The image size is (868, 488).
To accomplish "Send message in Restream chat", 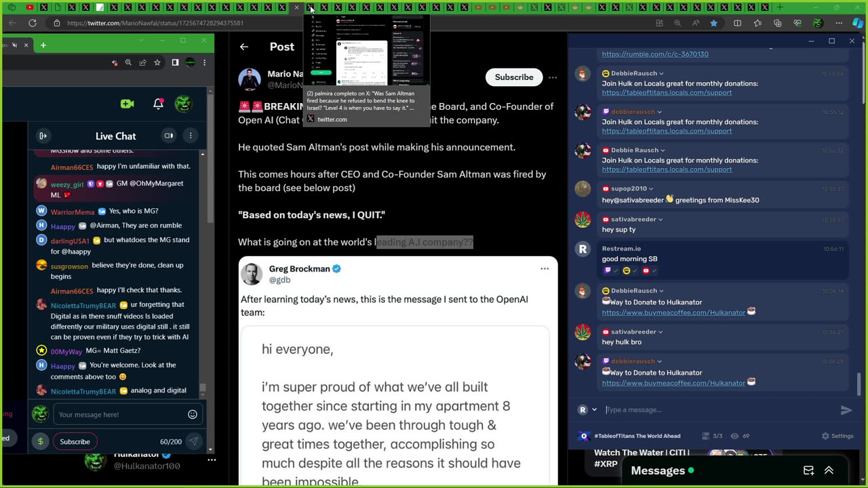I will click(846, 410).
